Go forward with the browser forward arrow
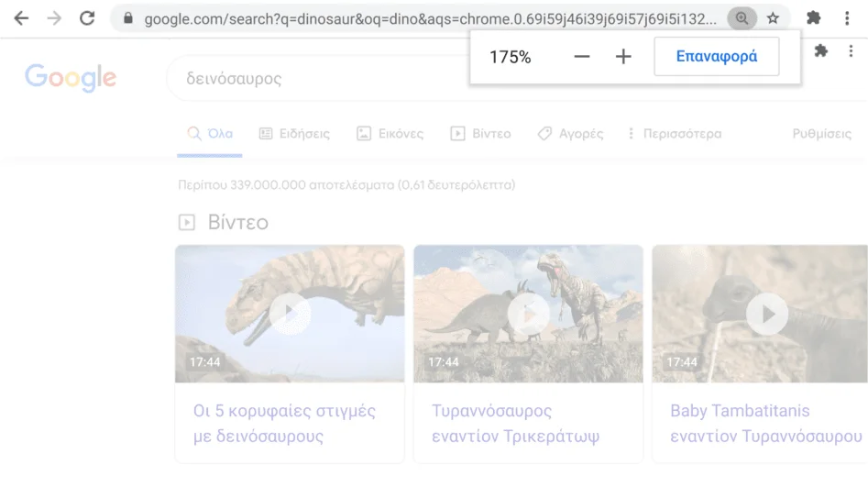Image resolution: width=868 pixels, height=487 pixels. pyautogui.click(x=54, y=18)
